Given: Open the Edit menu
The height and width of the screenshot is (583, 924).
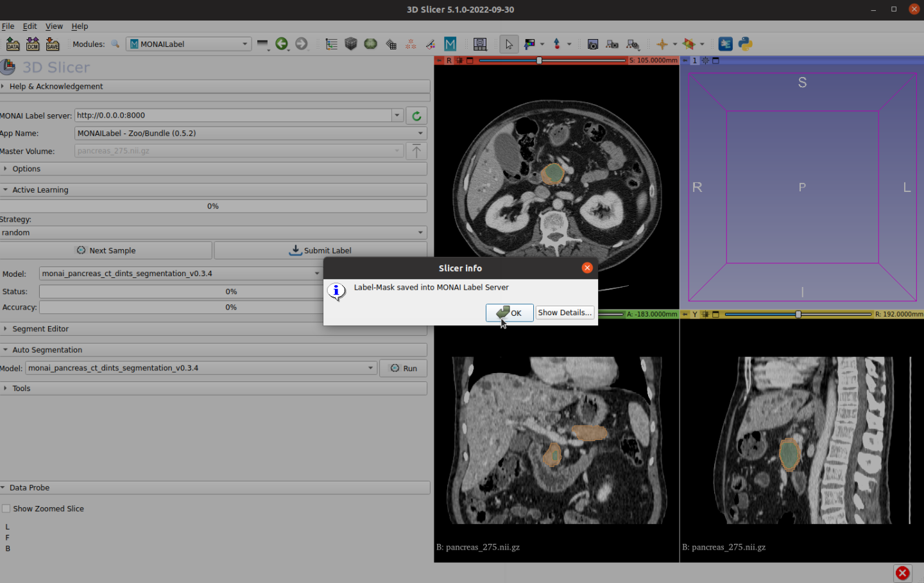Looking at the screenshot, I should (x=30, y=26).
